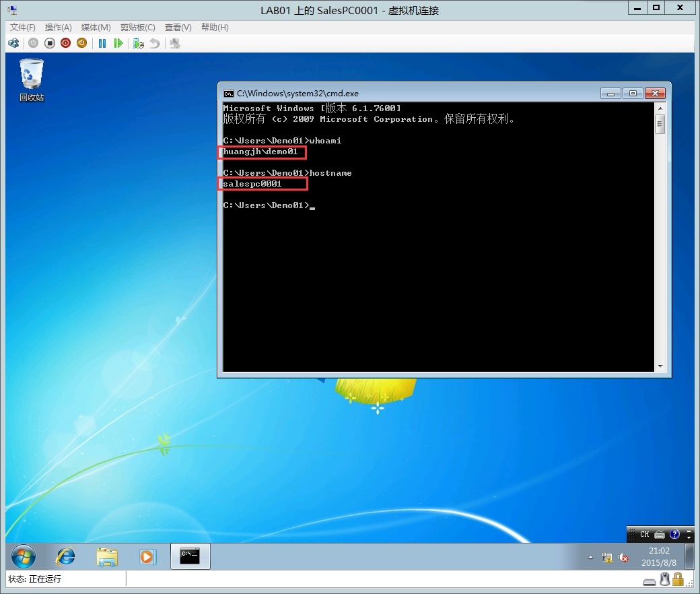700x594 pixels.
Task: Turn off the virtual machine
Action: 50,43
